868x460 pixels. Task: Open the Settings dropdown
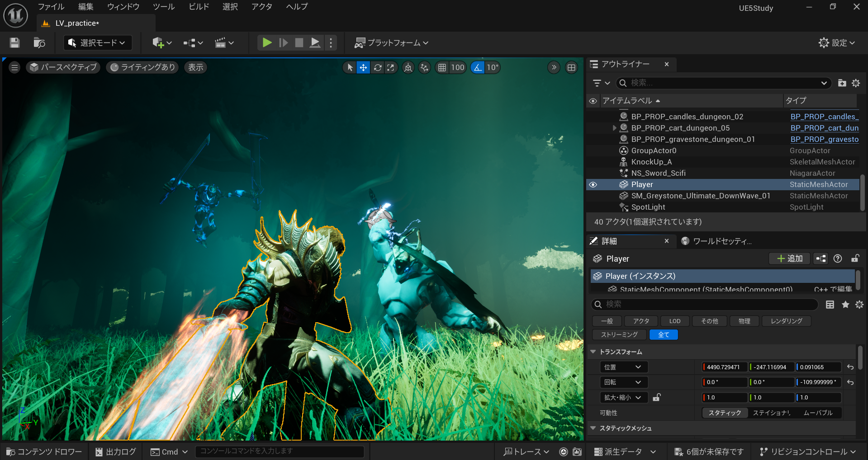click(x=837, y=42)
